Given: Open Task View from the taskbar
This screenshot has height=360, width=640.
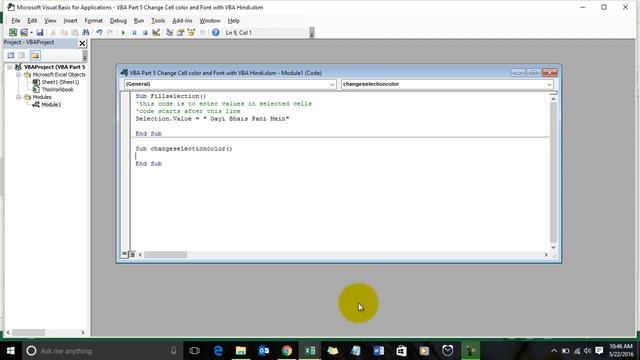Looking at the screenshot, I should click(195, 351).
